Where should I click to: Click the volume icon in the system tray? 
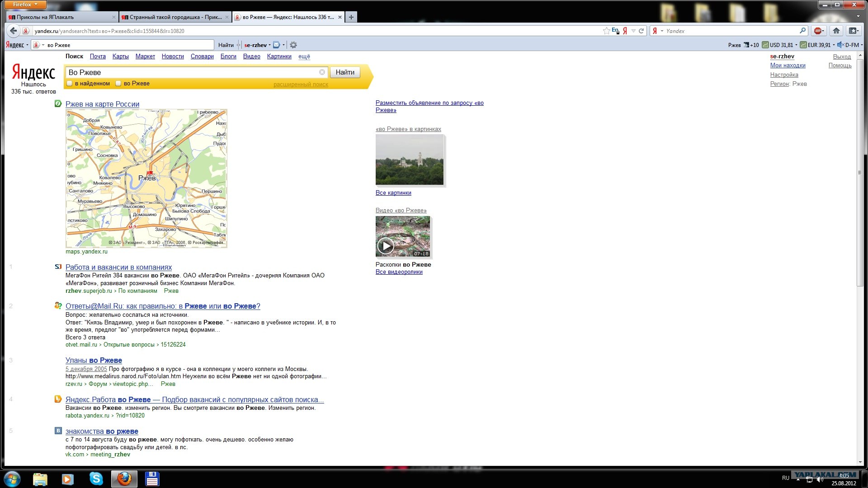(820, 479)
